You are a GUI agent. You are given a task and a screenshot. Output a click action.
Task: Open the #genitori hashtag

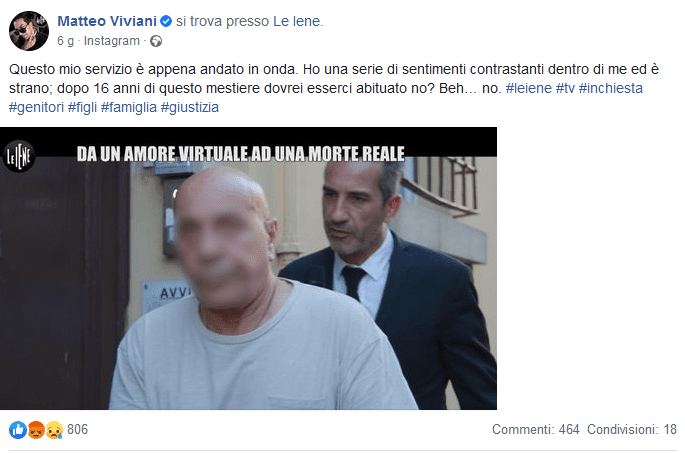pyautogui.click(x=36, y=107)
